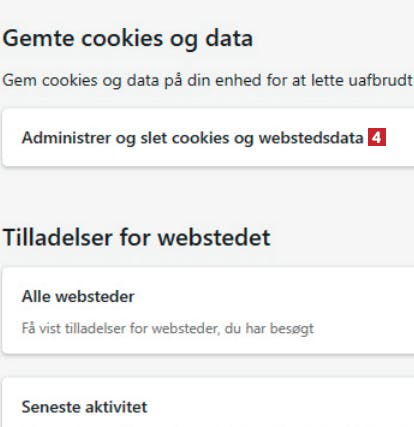
Task: Click the Gemte cookies og data heading
Action: (128, 39)
